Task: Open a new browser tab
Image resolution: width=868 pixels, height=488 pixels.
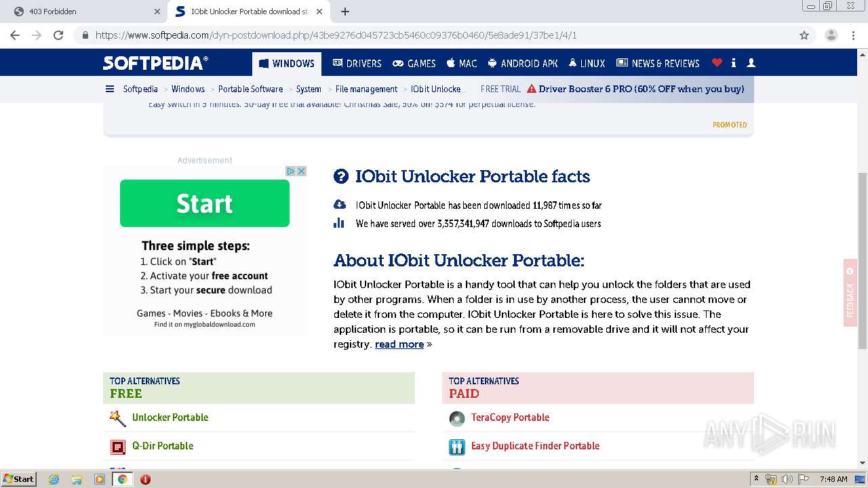Action: pyautogui.click(x=345, y=12)
